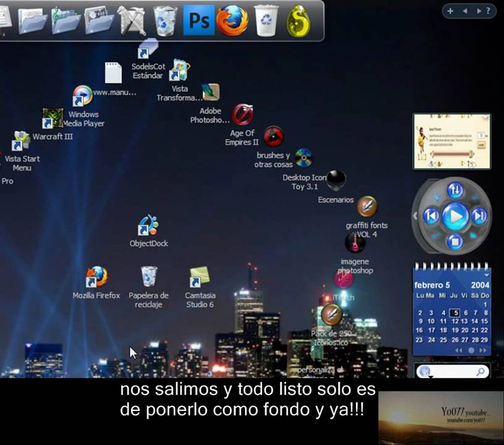Open the www.manu... text file

click(113, 73)
